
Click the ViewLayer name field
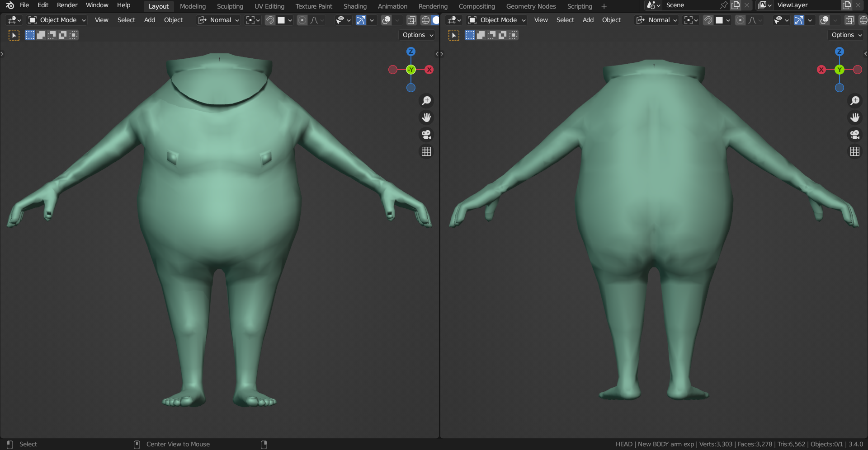807,5
